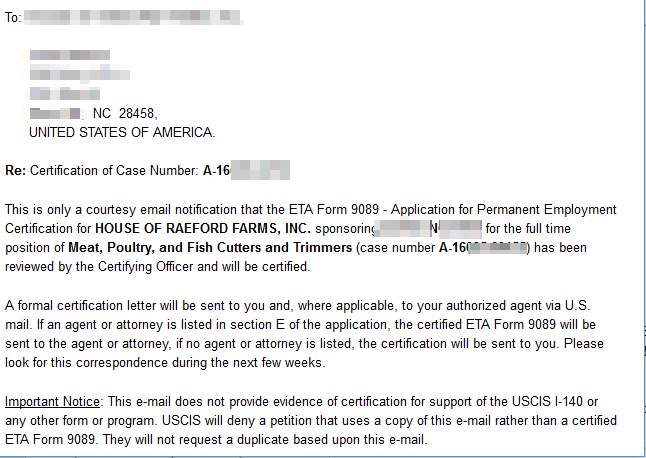Select the "UNITED STATES OF AMERICA." address line

point(121,132)
